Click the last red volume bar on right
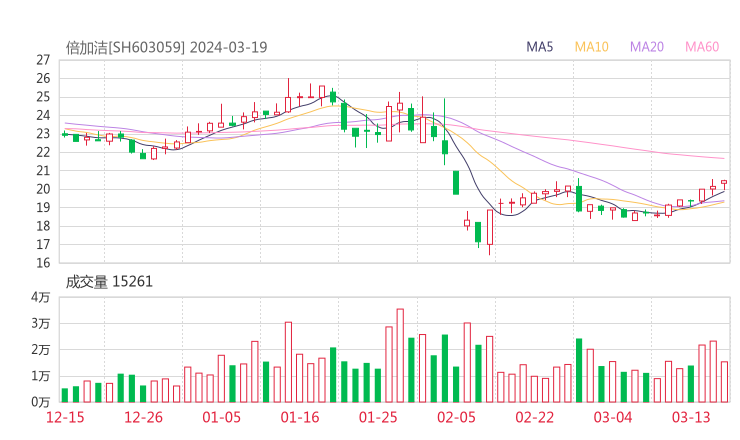The width and height of the screenshot is (740, 440). (x=724, y=382)
